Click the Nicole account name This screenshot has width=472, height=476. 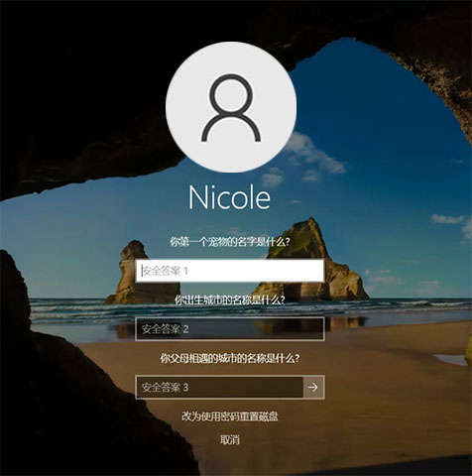pos(230,197)
